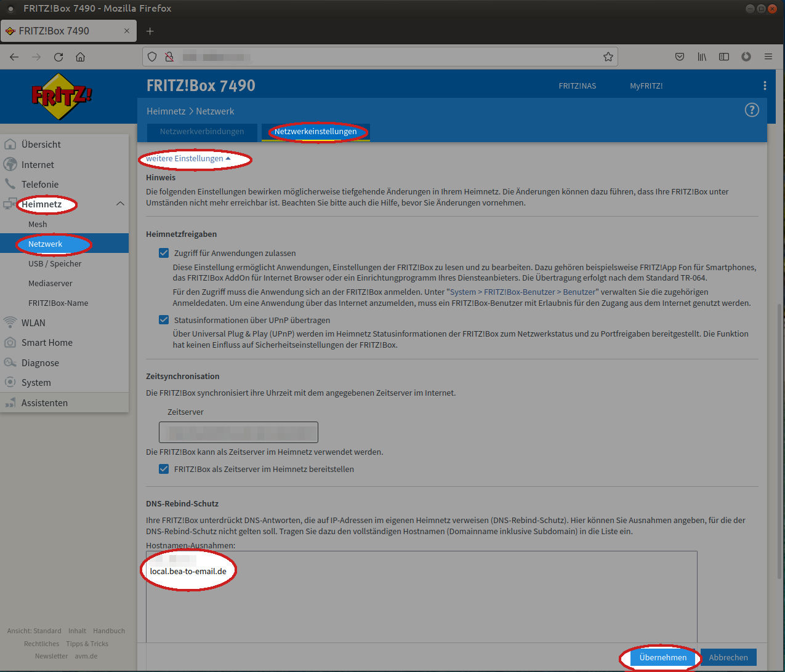This screenshot has height=672, width=785.
Task: Open the tracking protection shield
Action: coord(152,57)
